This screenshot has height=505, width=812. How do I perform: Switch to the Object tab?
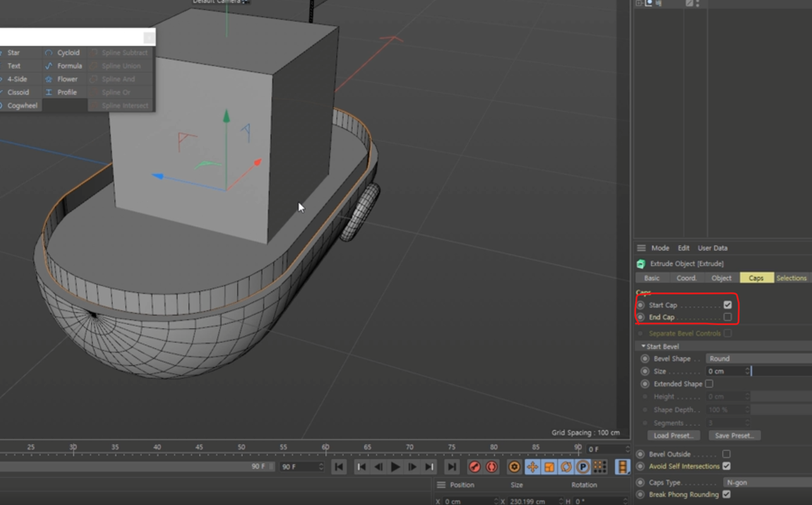pos(721,278)
